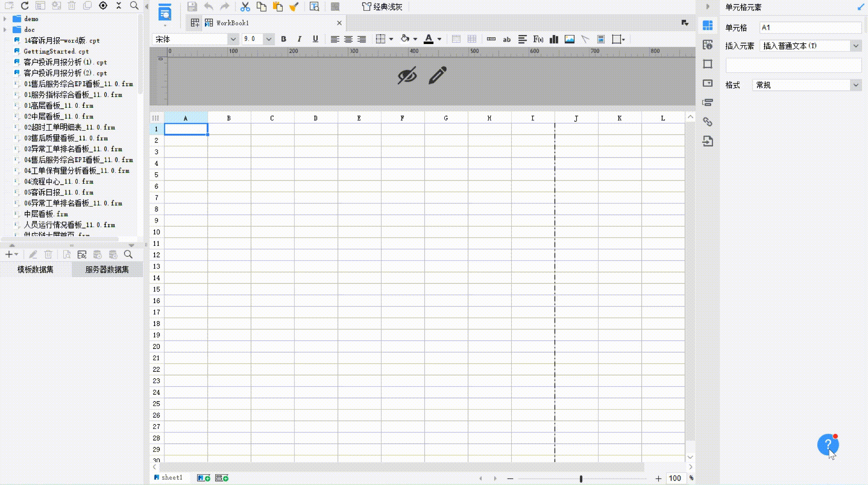Open the hyperlink panel in the right sidebar
This screenshot has height=485, width=868.
708,122
